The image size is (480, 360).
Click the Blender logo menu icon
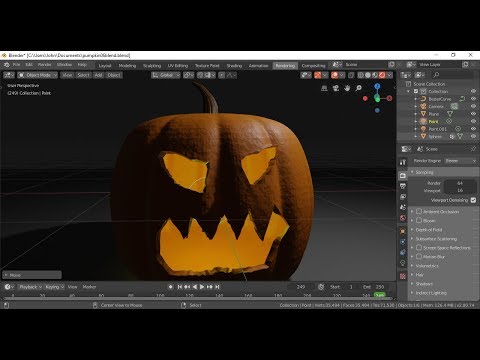coord(6,65)
